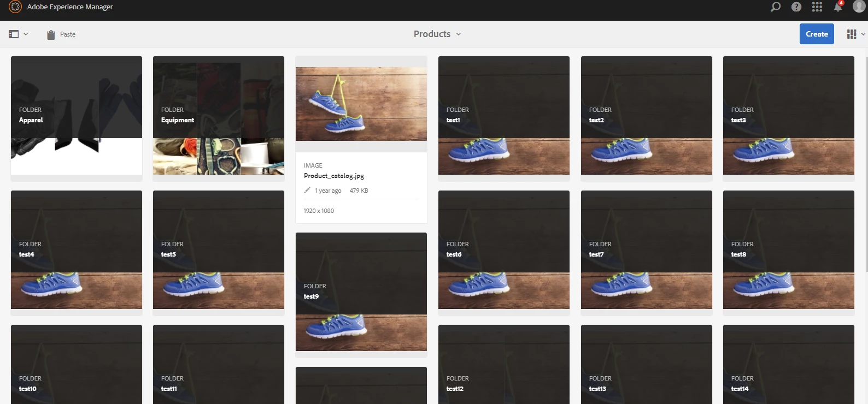Switch view using the card view icon
This screenshot has width=868, height=404.
pyautogui.click(x=852, y=34)
